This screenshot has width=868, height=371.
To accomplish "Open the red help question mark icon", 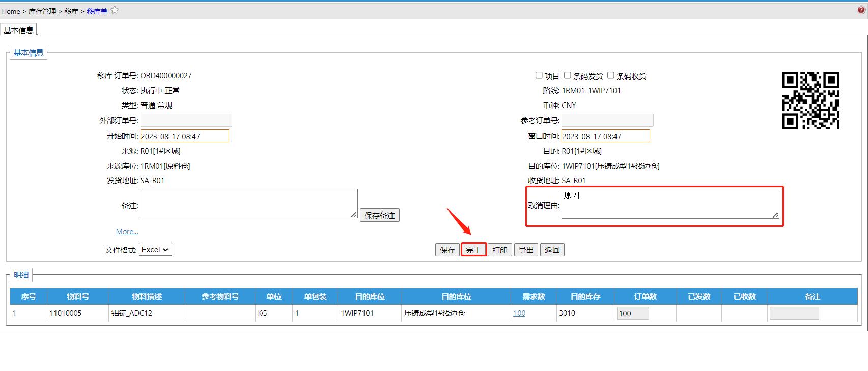I will (x=861, y=10).
